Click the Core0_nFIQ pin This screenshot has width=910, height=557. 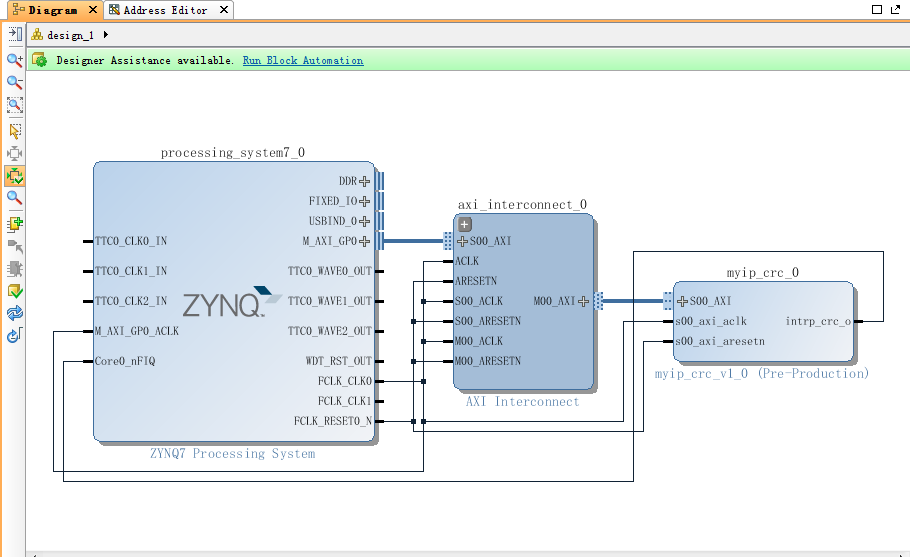[x=125, y=361]
